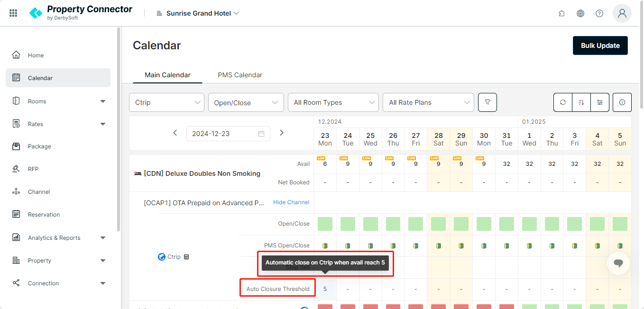
Task: Open All Rate Plans dropdown
Action: [428, 102]
